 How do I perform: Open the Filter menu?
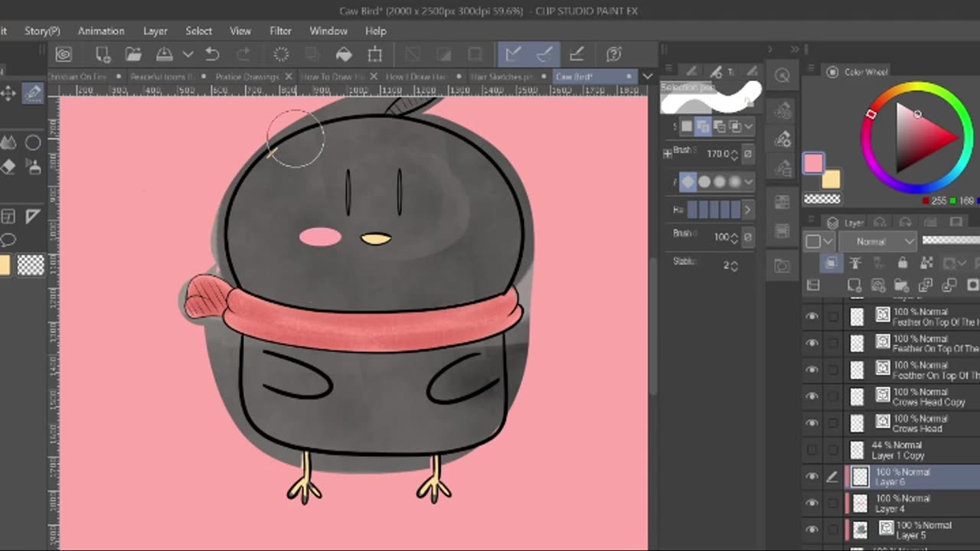280,31
